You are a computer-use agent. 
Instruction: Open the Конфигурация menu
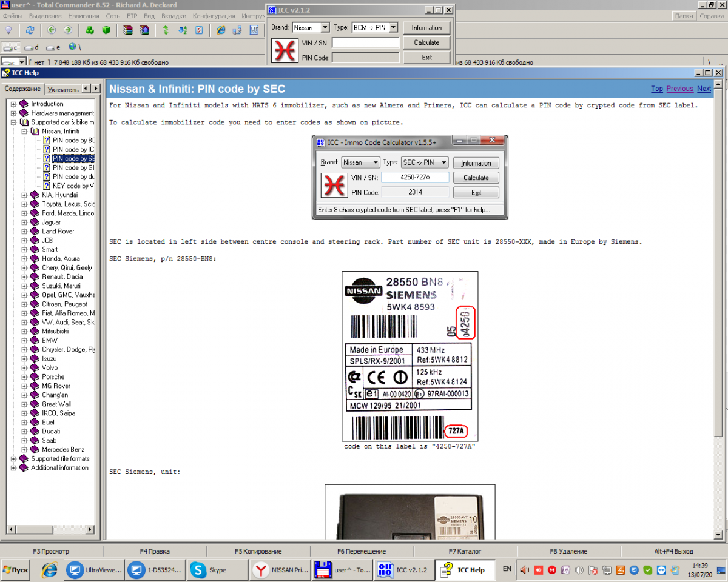click(x=213, y=16)
